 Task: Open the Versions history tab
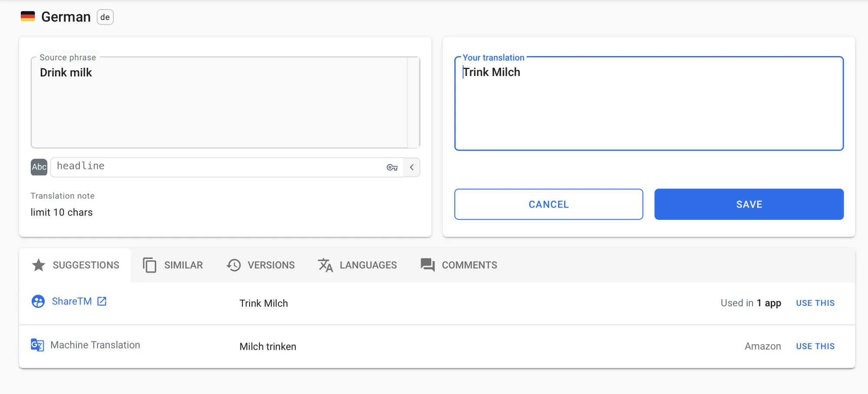coord(260,265)
